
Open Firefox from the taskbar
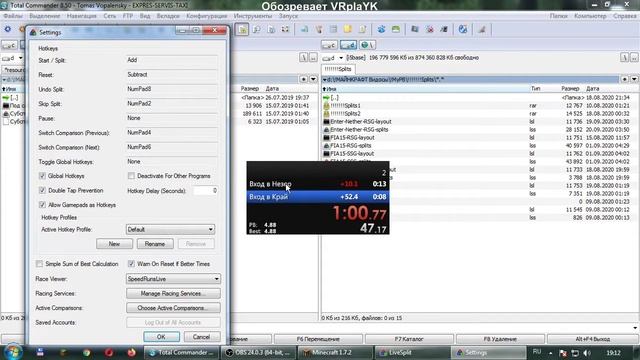point(131,353)
